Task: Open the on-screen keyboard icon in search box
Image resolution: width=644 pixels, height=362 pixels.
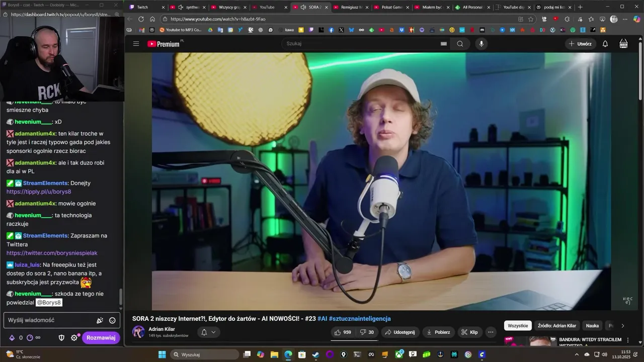Action: tap(444, 44)
